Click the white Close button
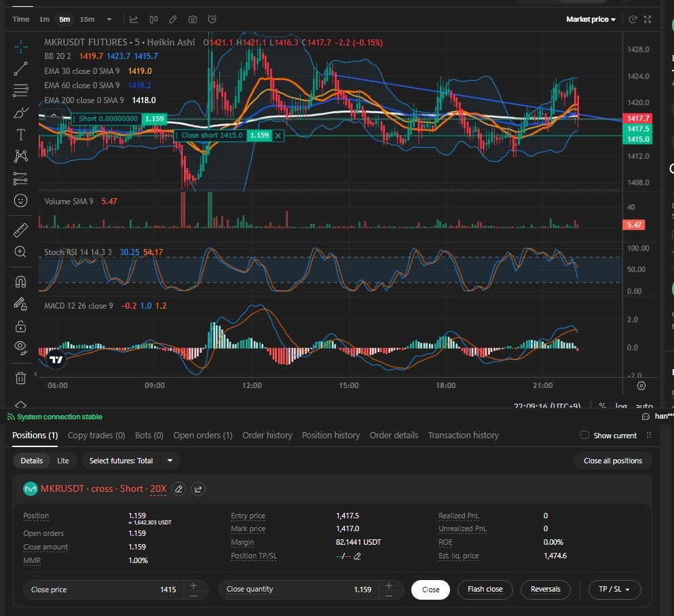 (x=430, y=590)
